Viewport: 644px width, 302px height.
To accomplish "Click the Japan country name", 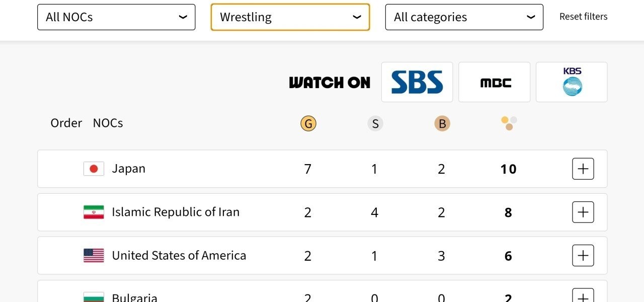I will tap(128, 169).
